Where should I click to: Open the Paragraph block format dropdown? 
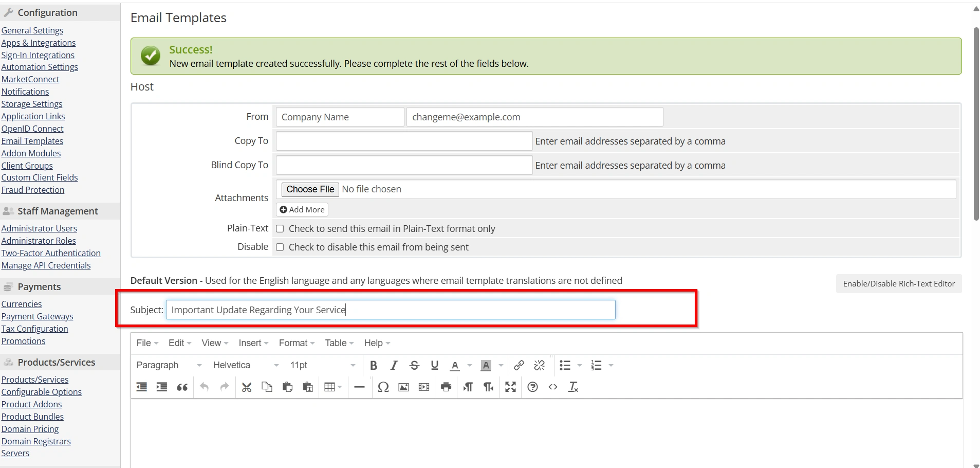(169, 365)
